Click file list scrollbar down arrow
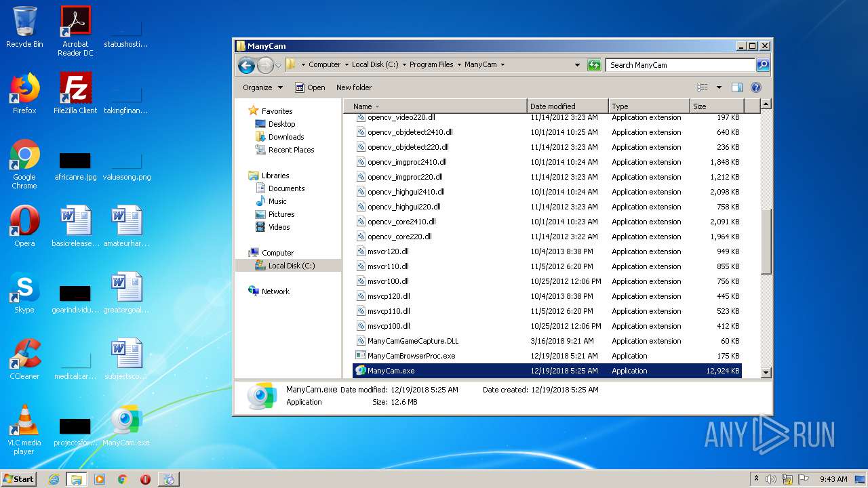 [766, 372]
